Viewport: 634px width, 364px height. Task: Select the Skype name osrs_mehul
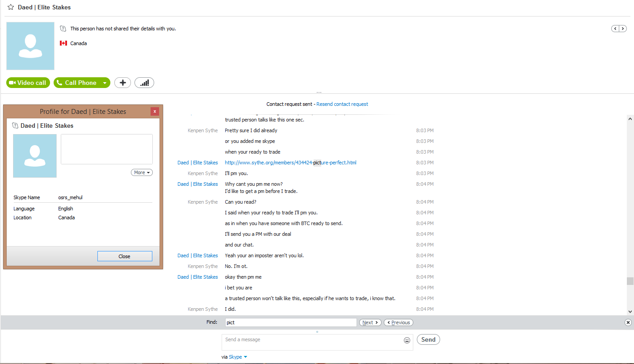point(71,197)
